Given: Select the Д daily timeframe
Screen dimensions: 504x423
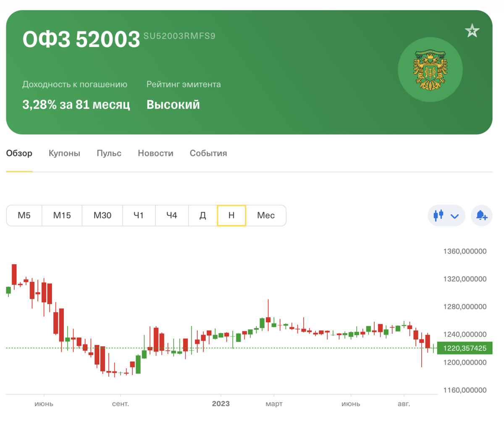Looking at the screenshot, I should click(203, 215).
